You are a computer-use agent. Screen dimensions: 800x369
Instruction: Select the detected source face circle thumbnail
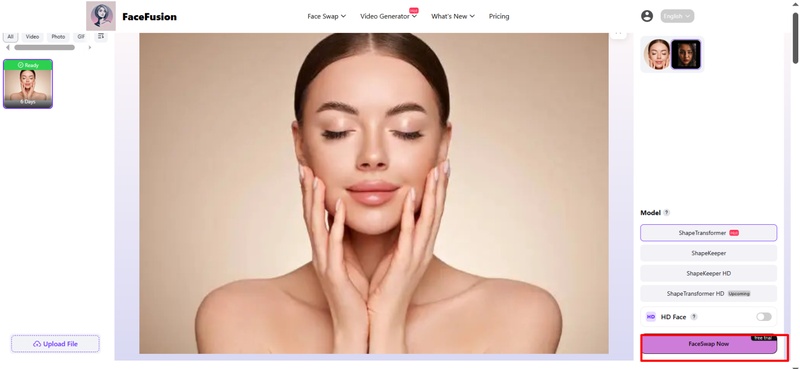pos(658,55)
